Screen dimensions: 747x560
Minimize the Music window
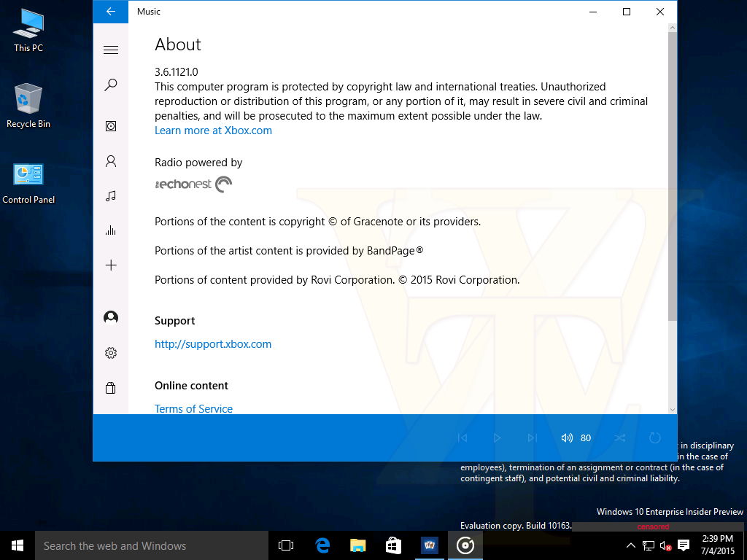tap(593, 12)
